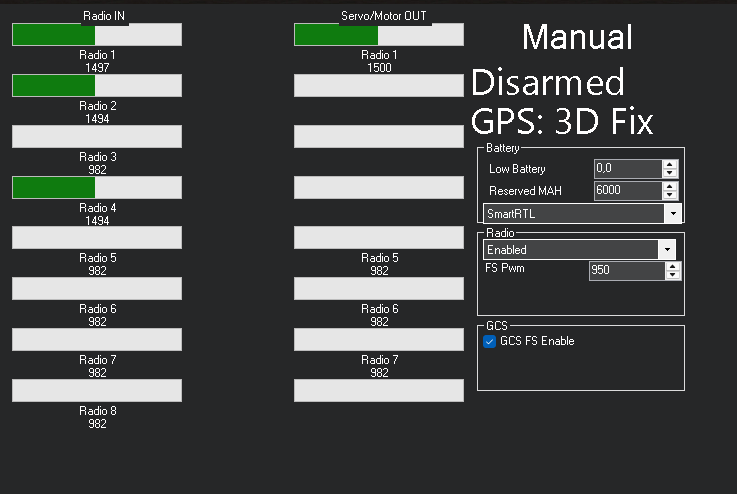Image resolution: width=737 pixels, height=494 pixels.
Task: Click the Radio 4 input progress bar
Action: (x=96, y=187)
